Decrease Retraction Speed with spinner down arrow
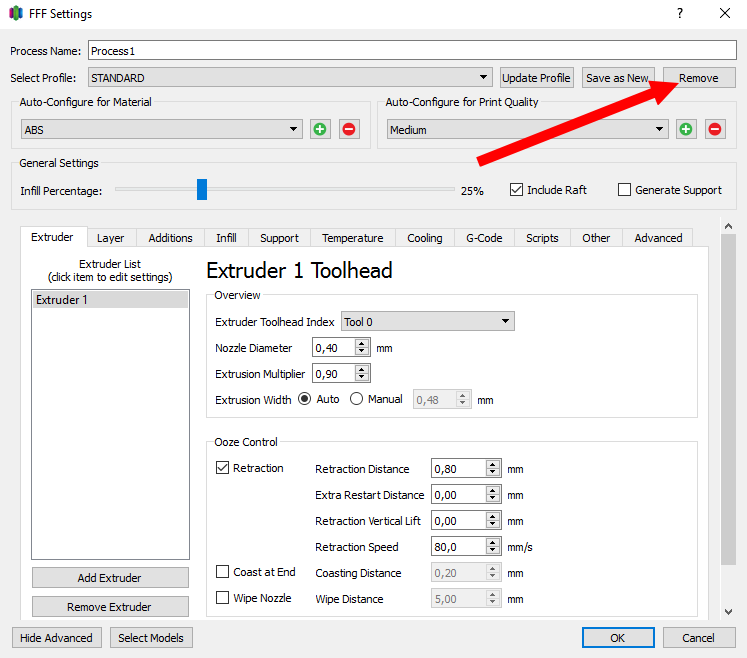 pos(492,551)
